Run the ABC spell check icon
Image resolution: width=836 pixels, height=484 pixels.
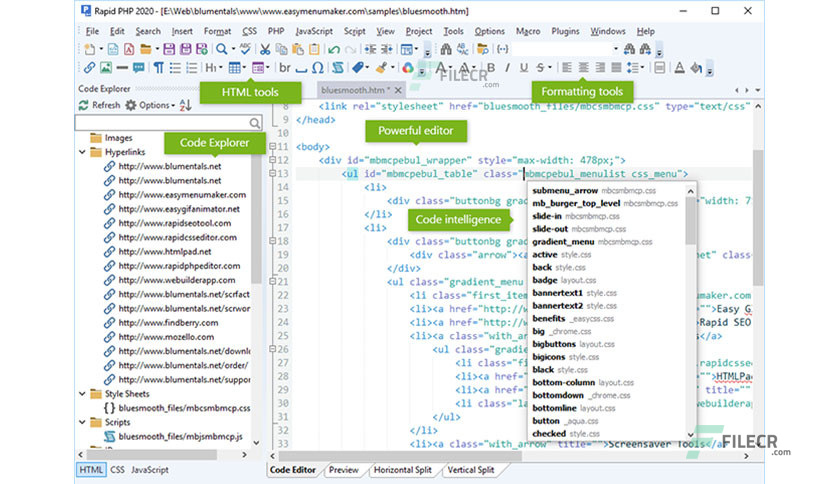[x=245, y=50]
